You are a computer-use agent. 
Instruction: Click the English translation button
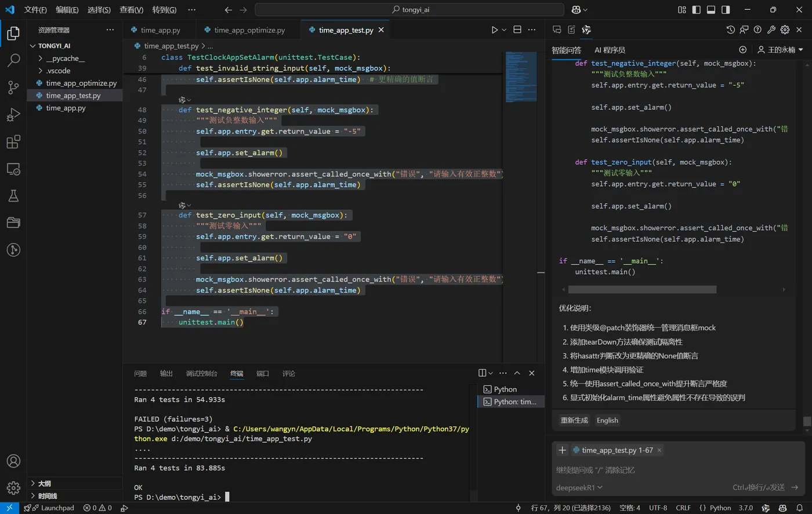click(607, 421)
